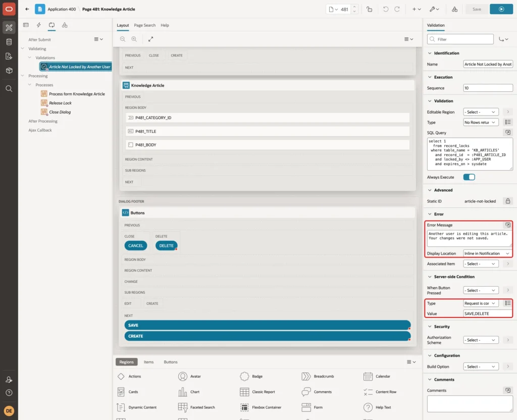
Task: Open the Error Message editor popup icon
Action: click(x=508, y=225)
